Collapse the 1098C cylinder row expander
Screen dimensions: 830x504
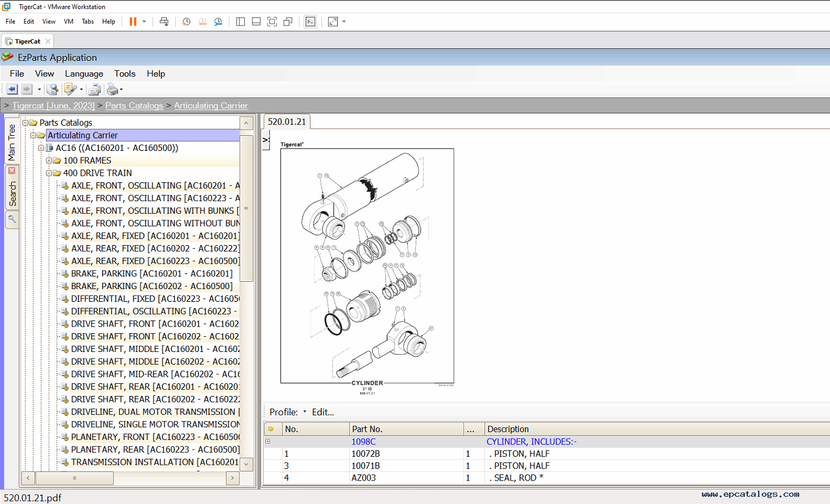click(268, 441)
